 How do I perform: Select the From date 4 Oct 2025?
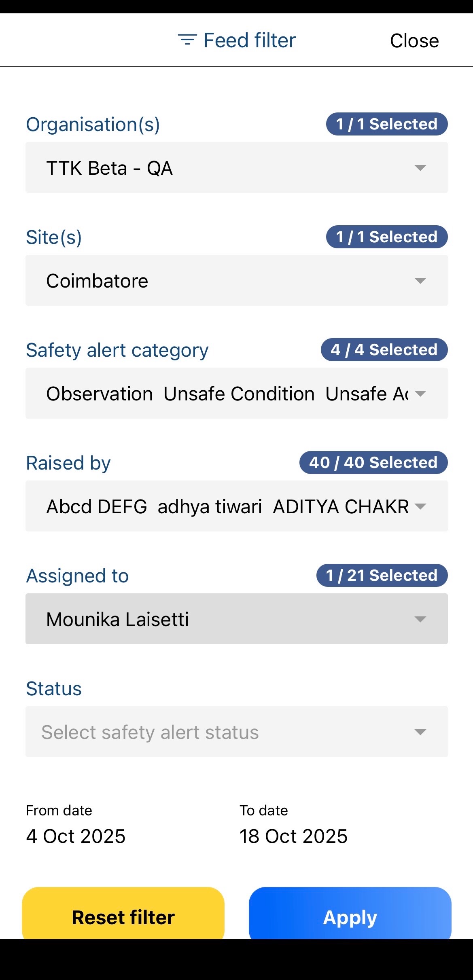point(76,836)
